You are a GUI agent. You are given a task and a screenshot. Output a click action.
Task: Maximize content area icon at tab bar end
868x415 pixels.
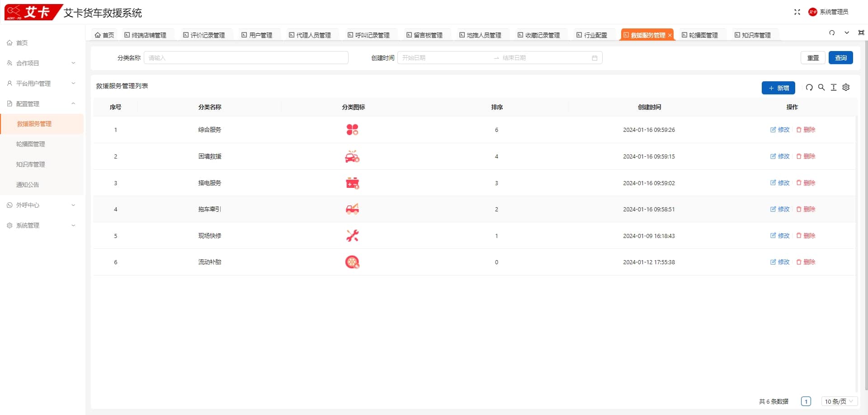pyautogui.click(x=861, y=33)
